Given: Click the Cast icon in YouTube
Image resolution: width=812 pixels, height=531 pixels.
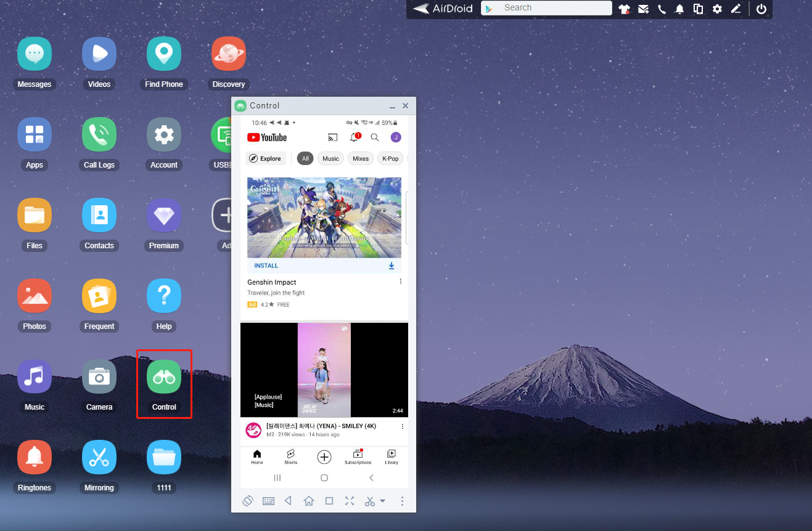Looking at the screenshot, I should coord(334,137).
